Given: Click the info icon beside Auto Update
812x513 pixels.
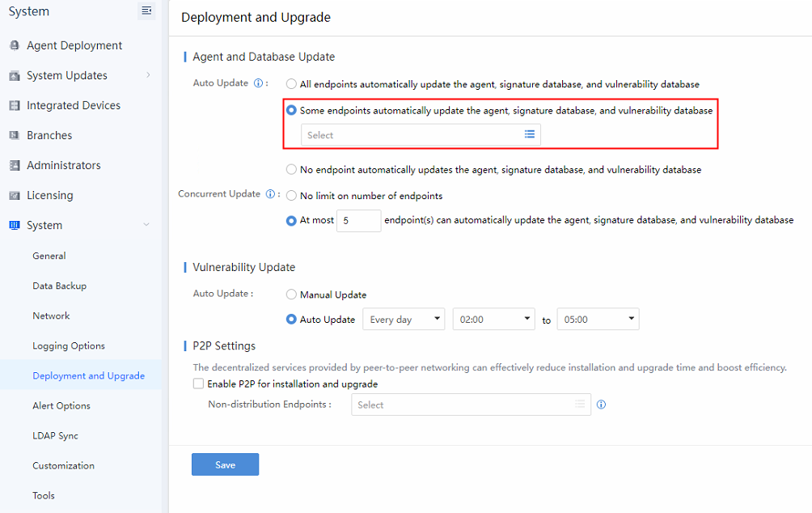Looking at the screenshot, I should pyautogui.click(x=259, y=83).
